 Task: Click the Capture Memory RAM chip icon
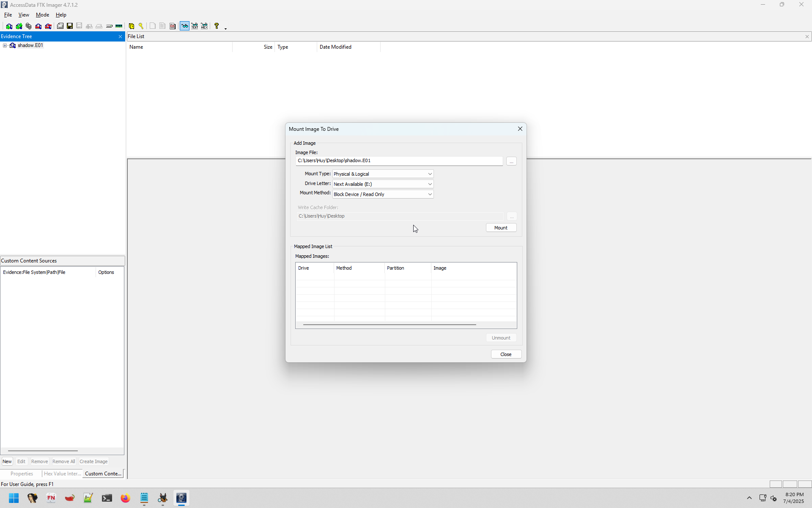click(x=119, y=26)
